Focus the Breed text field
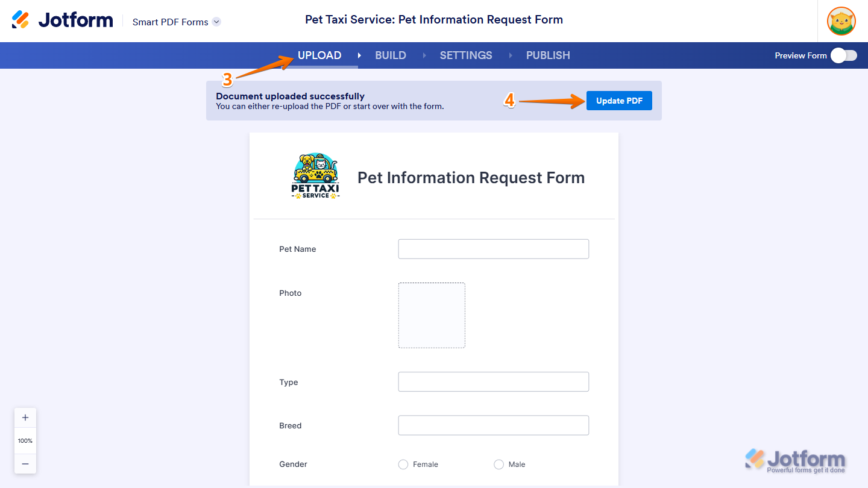 point(493,425)
